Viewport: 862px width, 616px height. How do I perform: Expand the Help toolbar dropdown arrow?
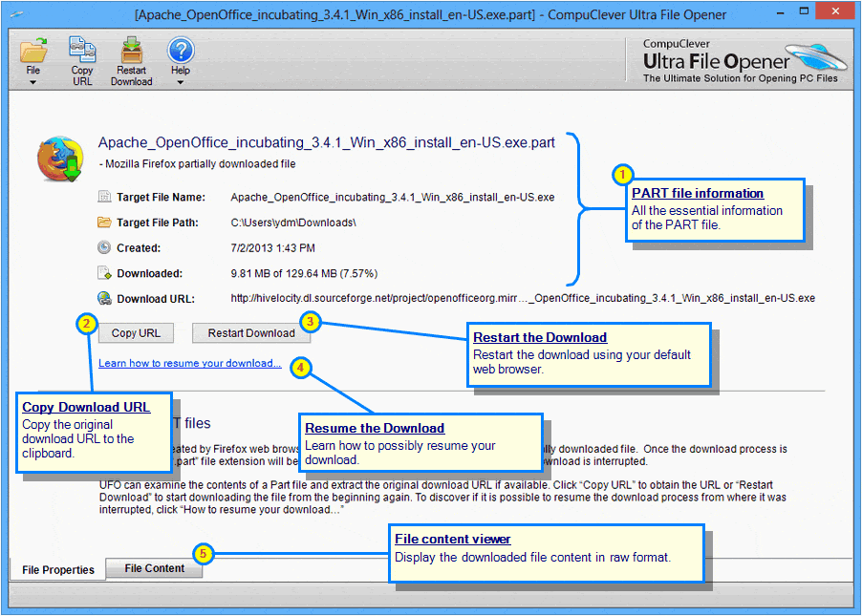(180, 81)
